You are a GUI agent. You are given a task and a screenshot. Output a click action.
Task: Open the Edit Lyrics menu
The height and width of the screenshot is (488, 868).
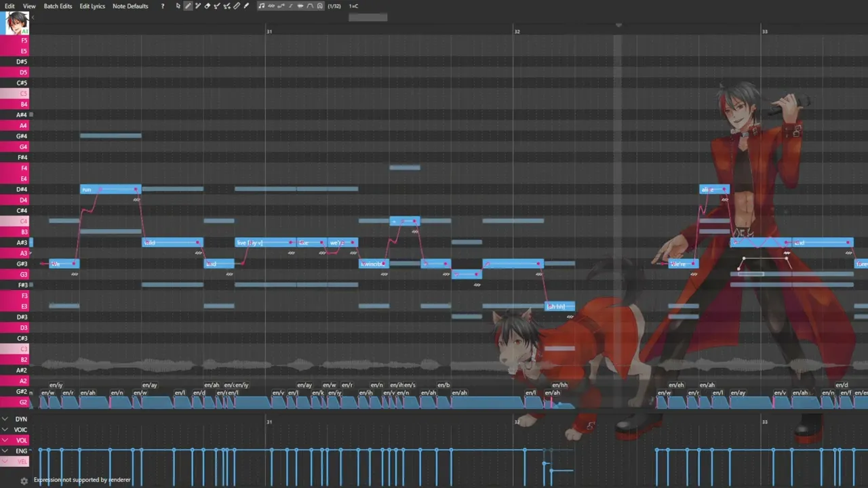click(x=92, y=6)
